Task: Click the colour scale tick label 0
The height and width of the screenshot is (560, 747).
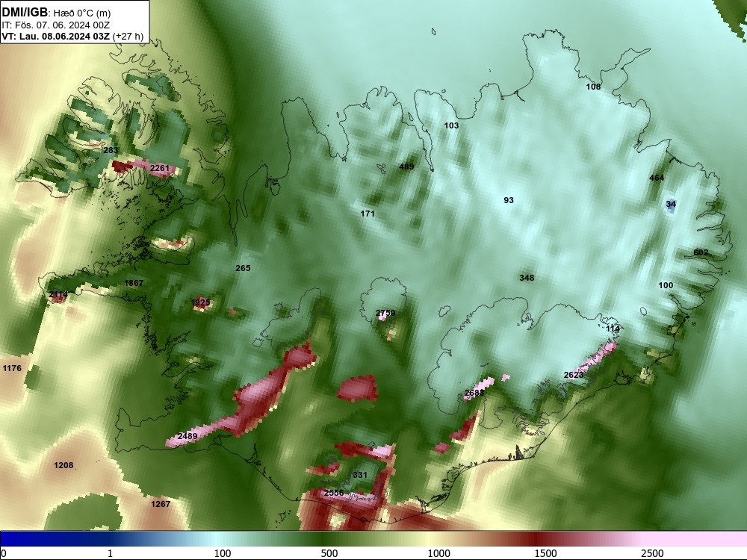Action: [4, 553]
